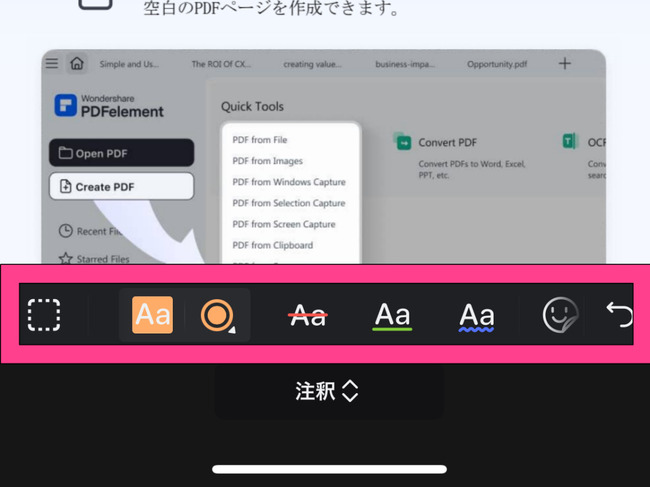The image size is (650, 487).
Task: Switch to creating value... tab
Action: (x=313, y=64)
